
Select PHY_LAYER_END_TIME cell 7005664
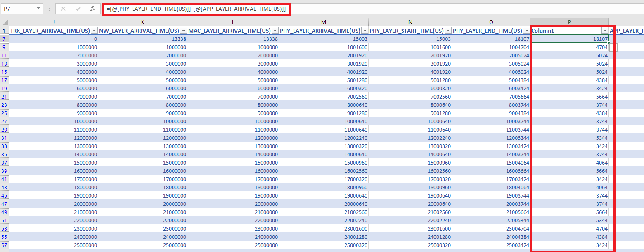point(491,97)
